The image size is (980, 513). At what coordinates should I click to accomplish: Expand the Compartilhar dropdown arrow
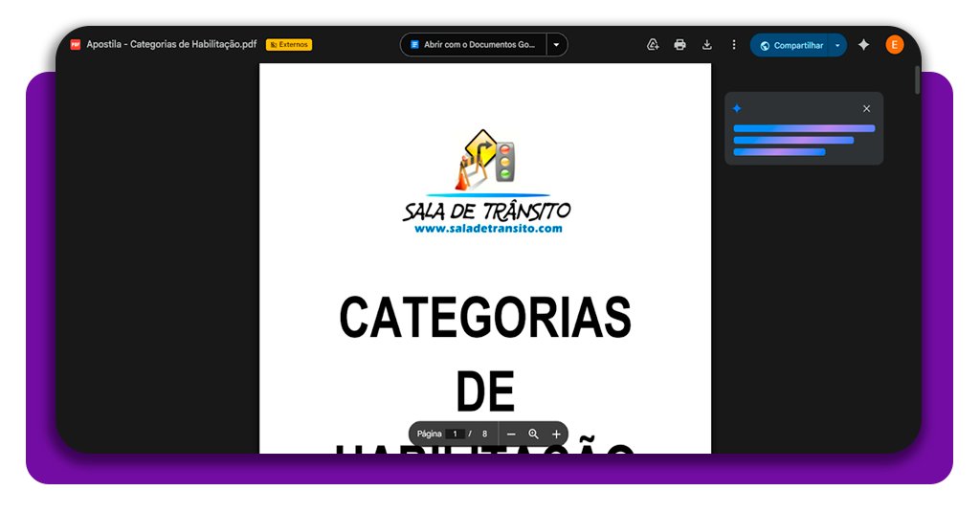(x=837, y=45)
